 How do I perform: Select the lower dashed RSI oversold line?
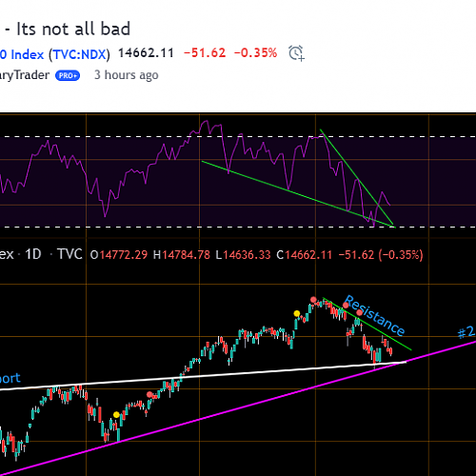point(238,227)
